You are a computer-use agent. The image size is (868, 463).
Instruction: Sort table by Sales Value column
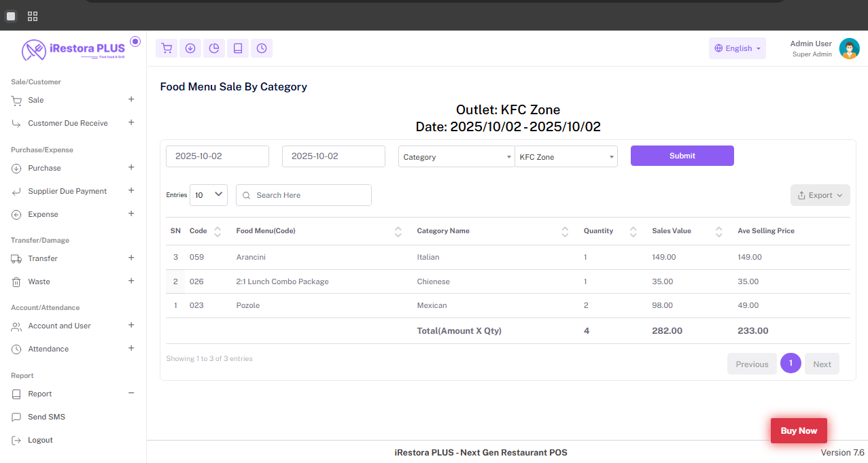coord(718,231)
